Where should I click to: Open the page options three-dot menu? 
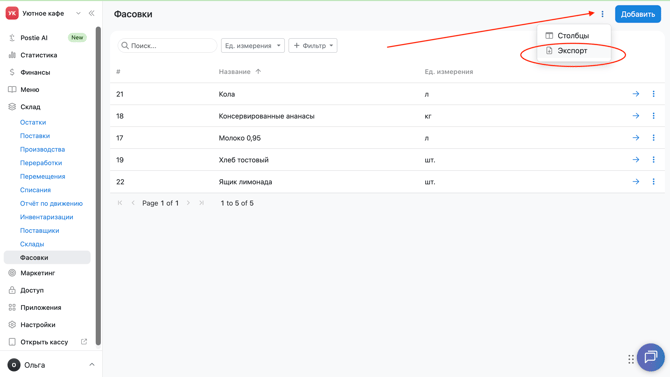(602, 14)
